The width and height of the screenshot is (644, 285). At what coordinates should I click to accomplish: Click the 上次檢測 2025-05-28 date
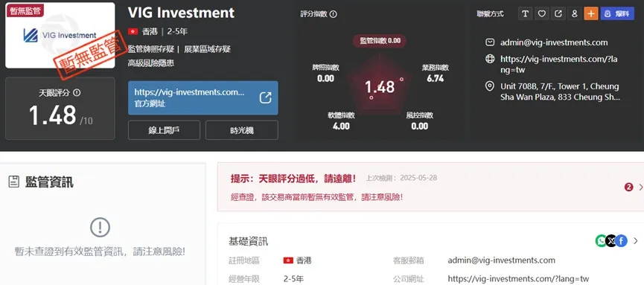coord(402,178)
